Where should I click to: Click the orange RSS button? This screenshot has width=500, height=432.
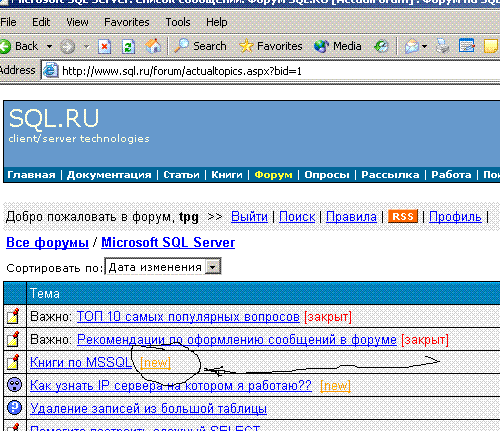coord(403,216)
